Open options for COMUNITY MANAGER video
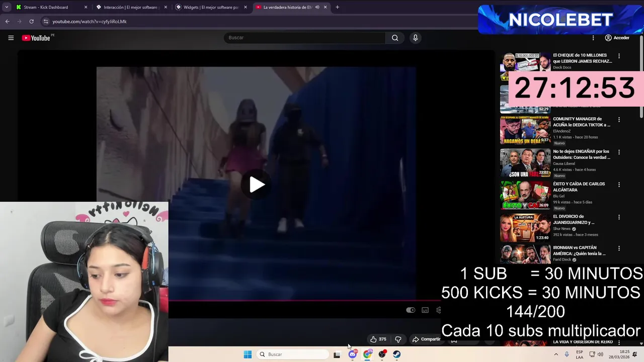The width and height of the screenshot is (644, 362). point(619,120)
